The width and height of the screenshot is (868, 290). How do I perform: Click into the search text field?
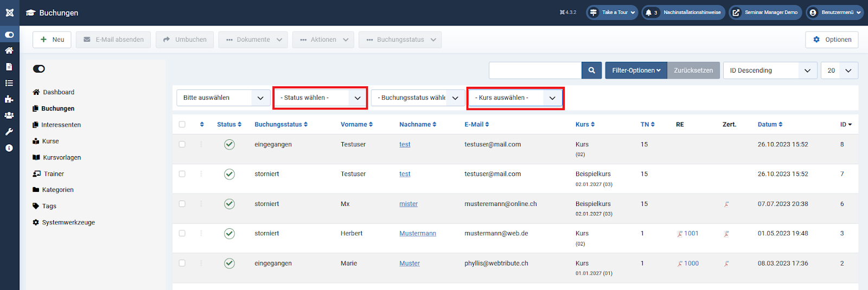pos(535,70)
